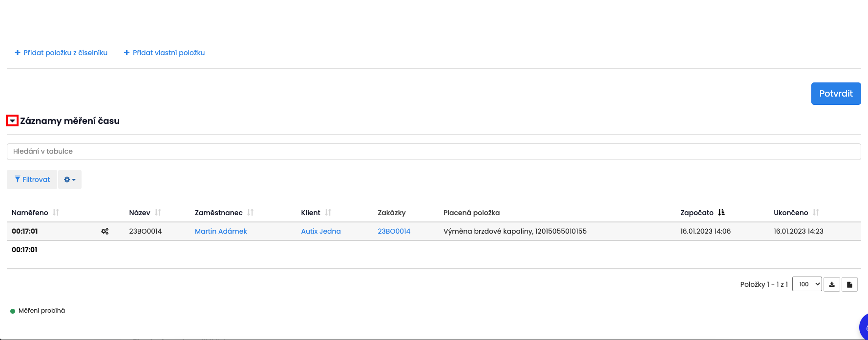868x340 pixels.
Task: Click sort arrows beside Zaměstnanec header
Action: click(251, 213)
